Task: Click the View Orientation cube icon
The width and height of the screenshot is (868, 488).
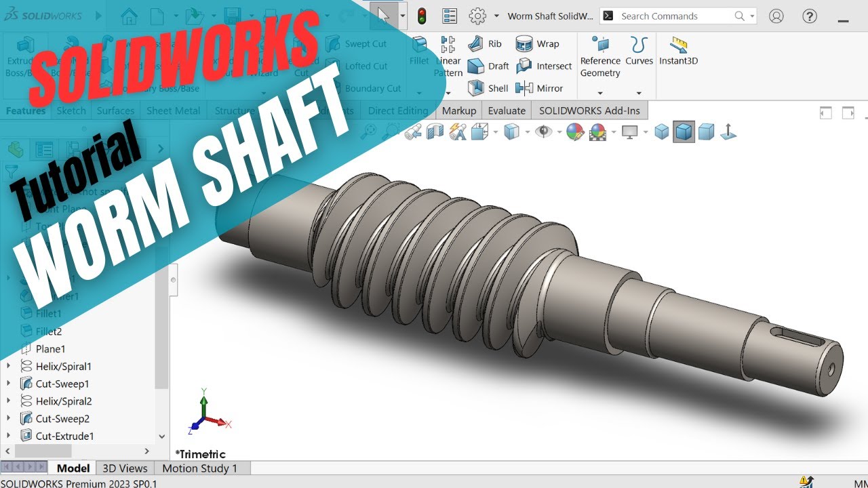Action: point(479,131)
